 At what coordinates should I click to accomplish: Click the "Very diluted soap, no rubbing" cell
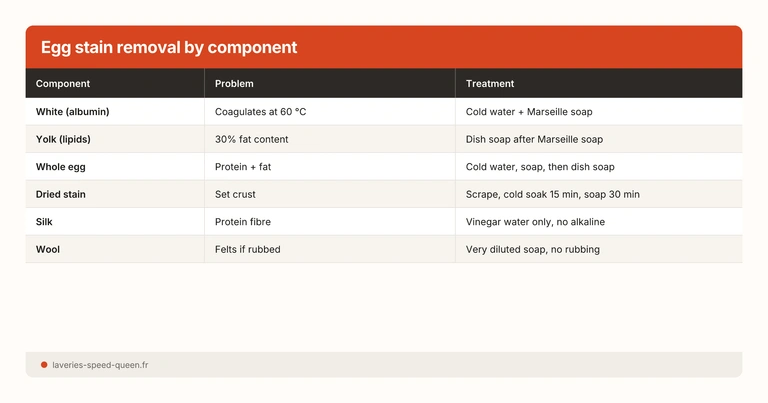pyautogui.click(x=532, y=249)
